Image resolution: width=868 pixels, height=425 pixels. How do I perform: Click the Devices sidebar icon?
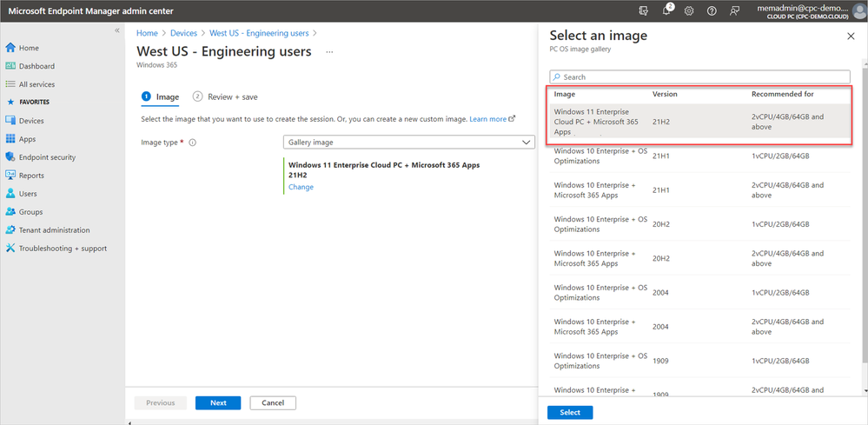tap(10, 121)
